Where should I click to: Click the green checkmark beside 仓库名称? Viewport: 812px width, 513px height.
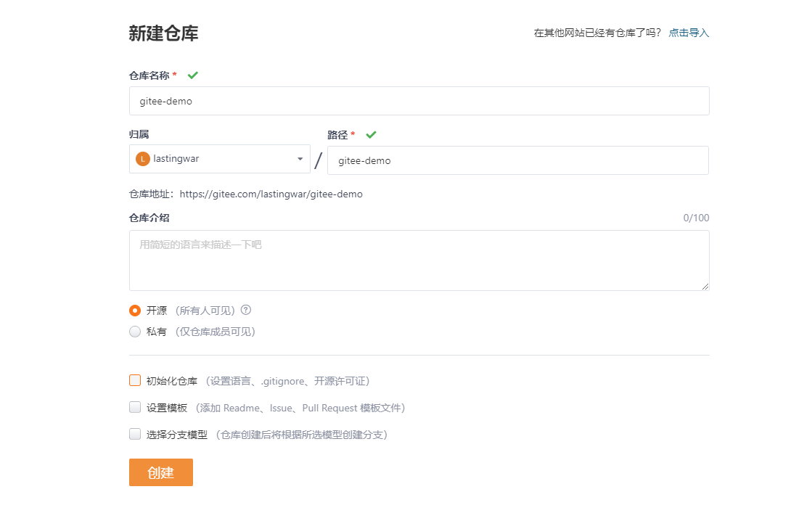pos(193,75)
